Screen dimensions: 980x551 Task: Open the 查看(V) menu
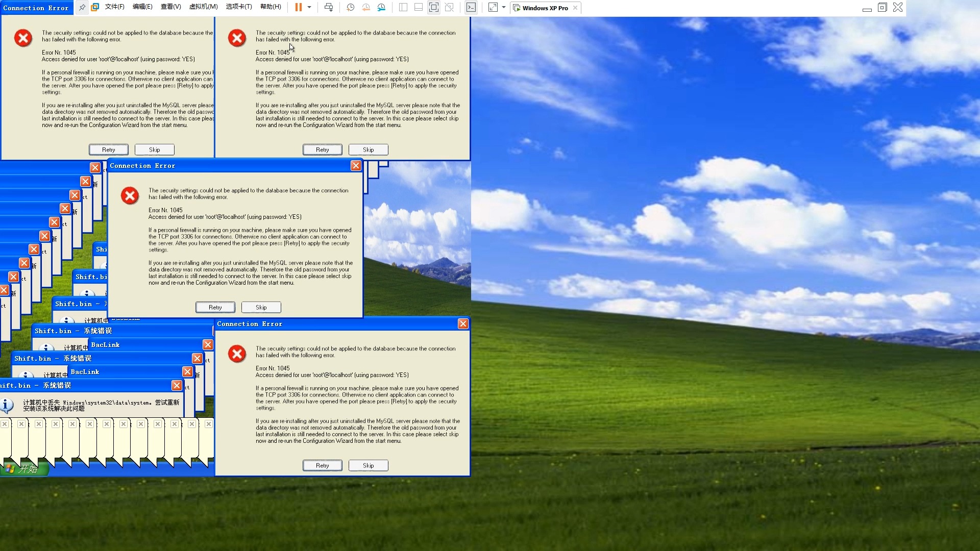[x=170, y=7]
